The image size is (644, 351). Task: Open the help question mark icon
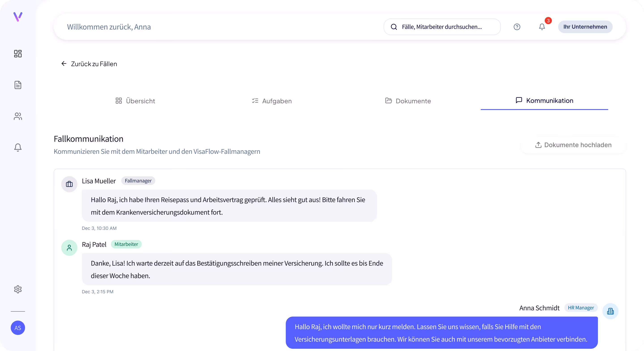(517, 27)
